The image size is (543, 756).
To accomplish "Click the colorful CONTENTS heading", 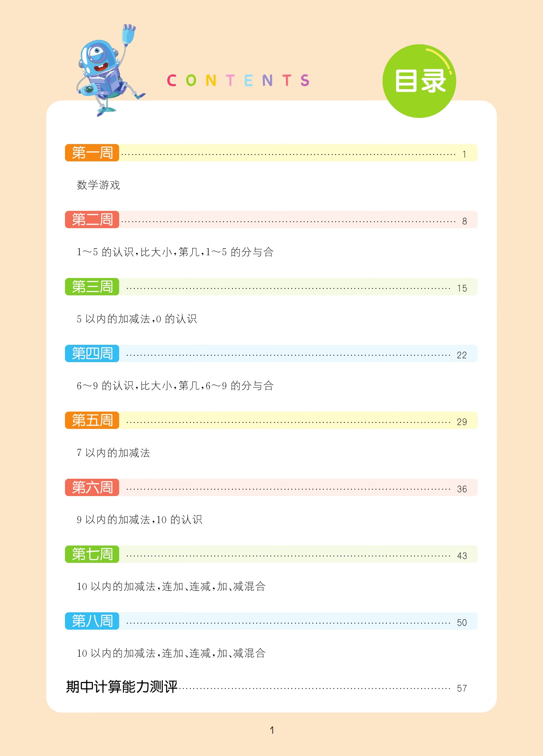I will pyautogui.click(x=238, y=80).
